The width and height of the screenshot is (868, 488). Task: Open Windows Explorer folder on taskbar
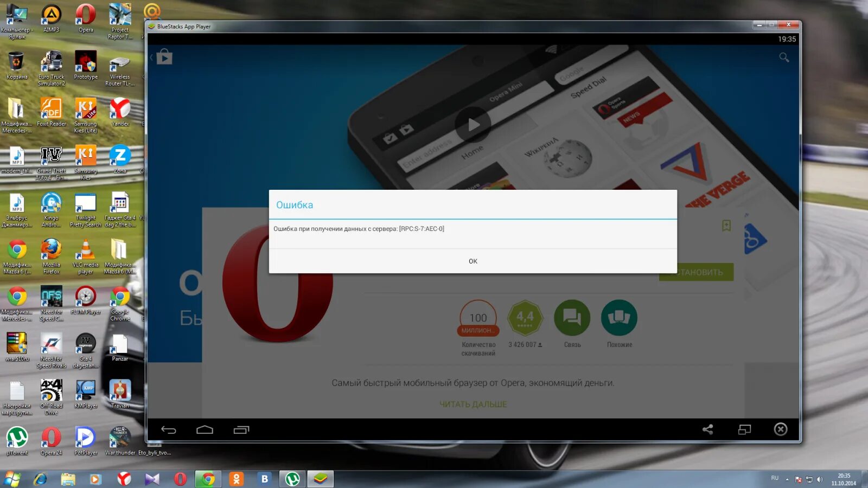pyautogui.click(x=68, y=479)
